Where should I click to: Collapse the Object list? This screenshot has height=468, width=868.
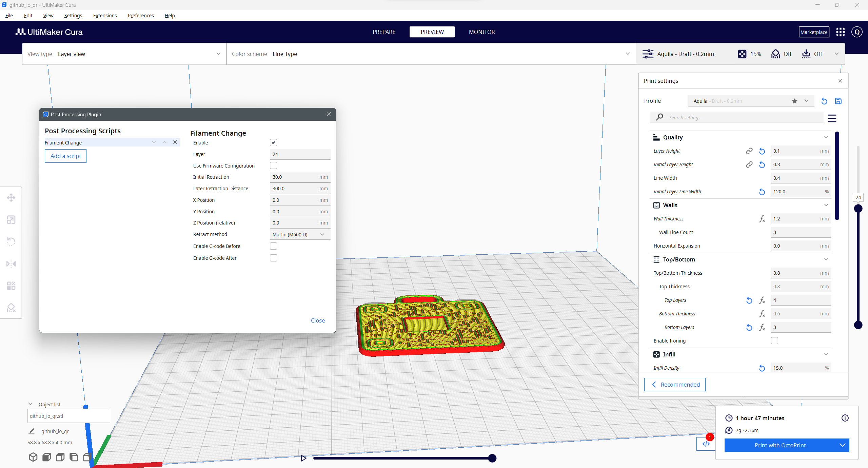pyautogui.click(x=30, y=404)
